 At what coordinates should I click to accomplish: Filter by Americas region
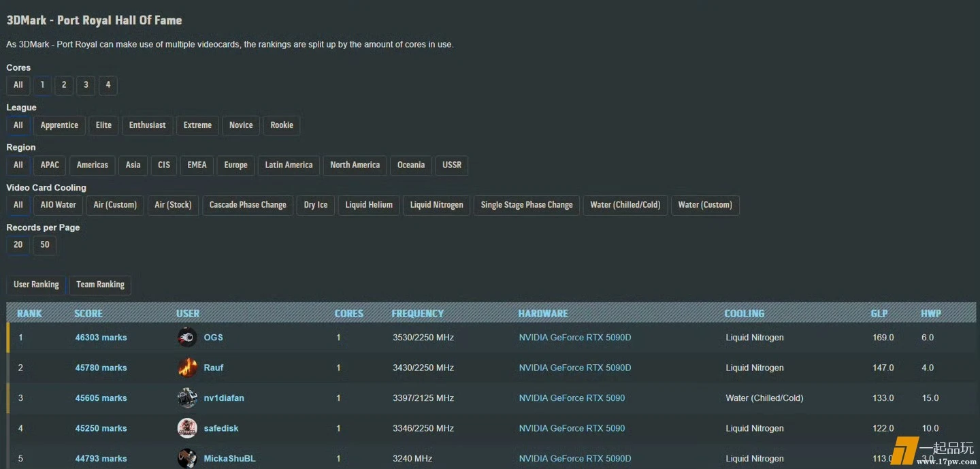coord(93,165)
